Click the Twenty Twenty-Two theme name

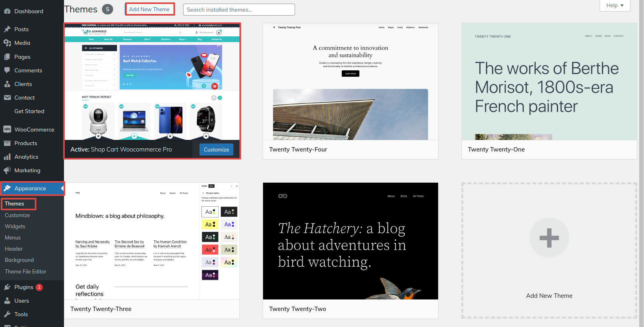click(298, 309)
